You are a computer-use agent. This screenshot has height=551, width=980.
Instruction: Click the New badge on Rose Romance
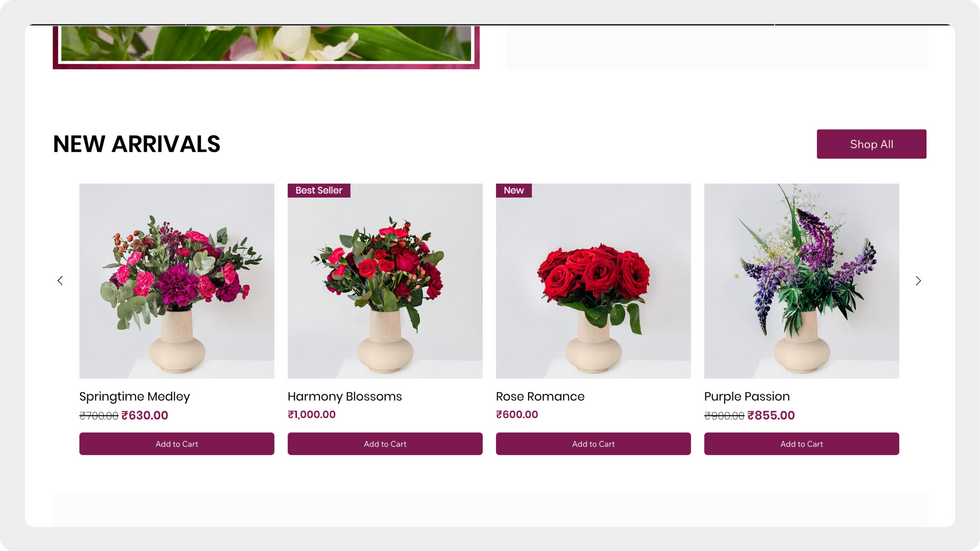[514, 191]
